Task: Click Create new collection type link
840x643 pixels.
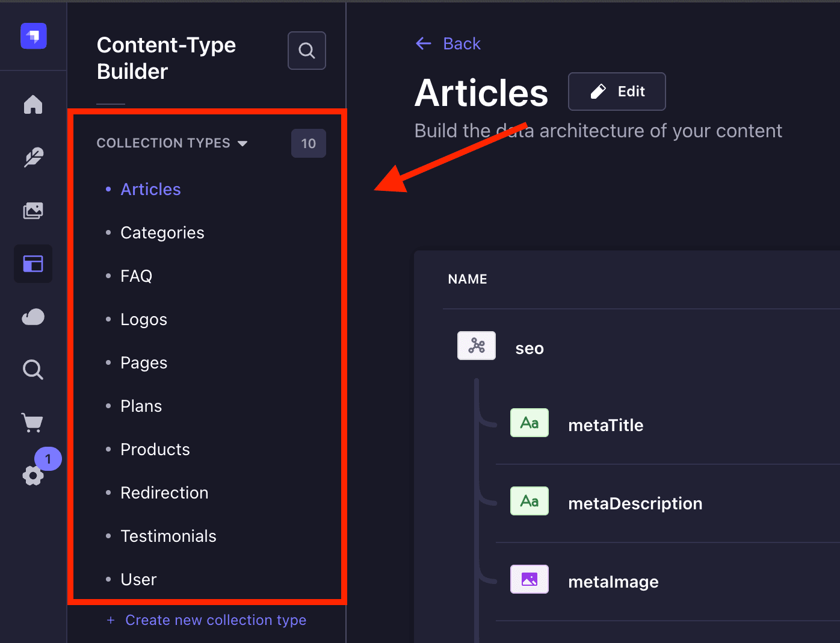Action: pyautogui.click(x=215, y=620)
